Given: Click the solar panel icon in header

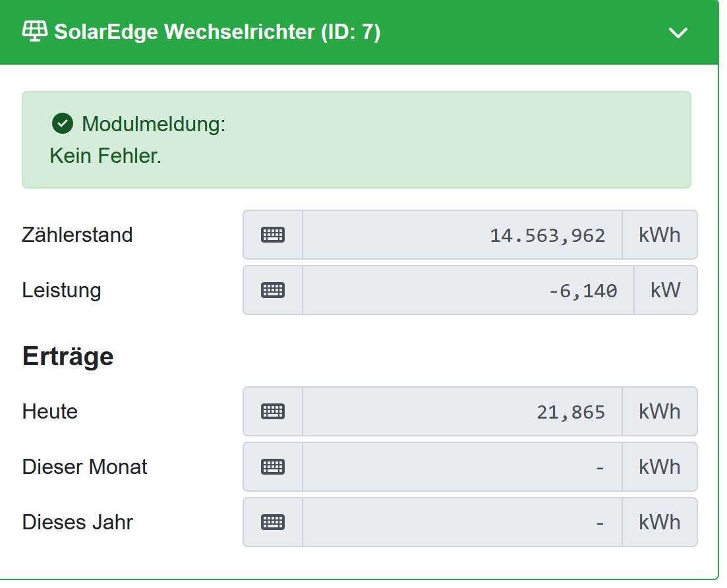Looking at the screenshot, I should click(35, 32).
